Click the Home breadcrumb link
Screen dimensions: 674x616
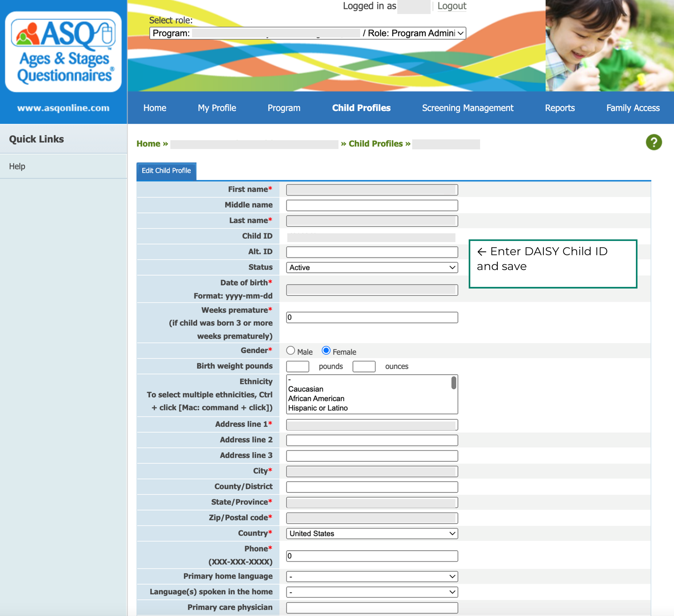[x=148, y=144]
